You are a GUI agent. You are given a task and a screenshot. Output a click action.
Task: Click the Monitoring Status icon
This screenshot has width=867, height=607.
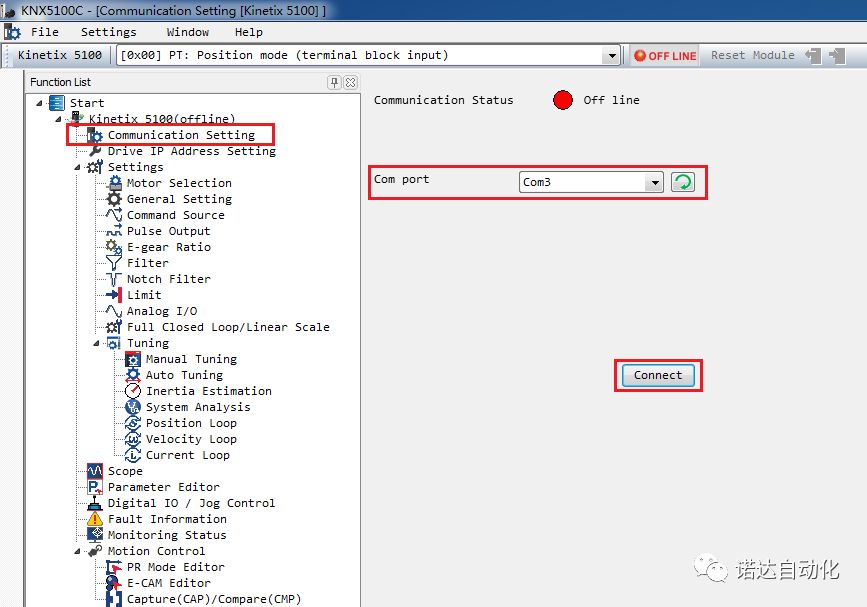95,535
